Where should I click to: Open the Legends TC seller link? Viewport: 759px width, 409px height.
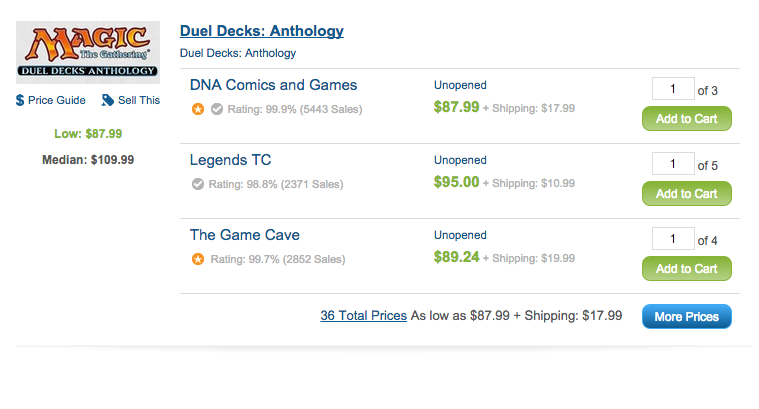pyautogui.click(x=230, y=160)
